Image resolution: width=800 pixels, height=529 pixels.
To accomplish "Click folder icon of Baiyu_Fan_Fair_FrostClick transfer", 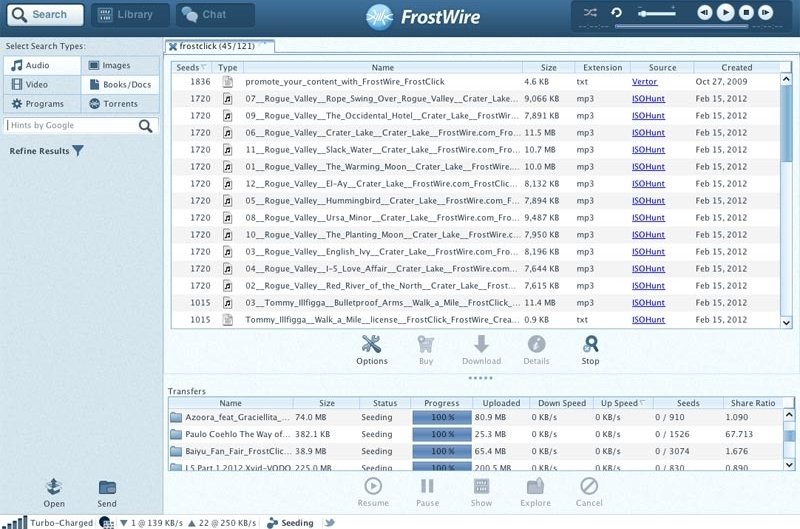I will point(176,451).
